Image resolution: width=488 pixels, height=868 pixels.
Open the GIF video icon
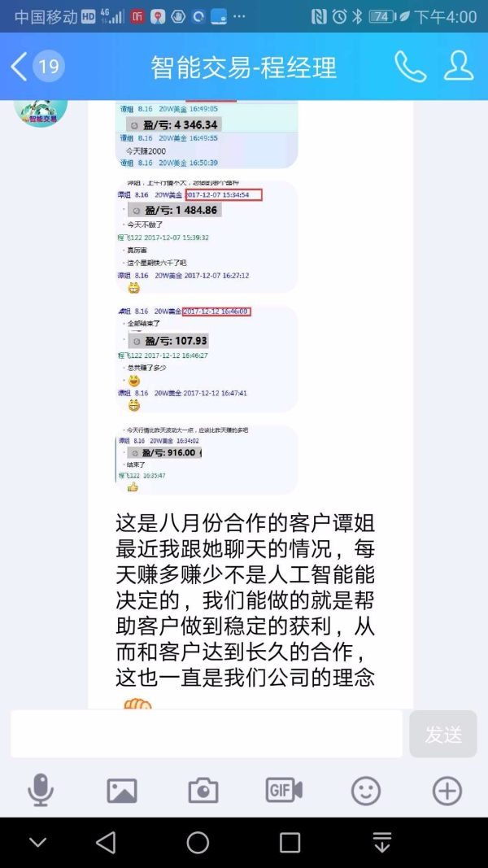pyautogui.click(x=284, y=790)
